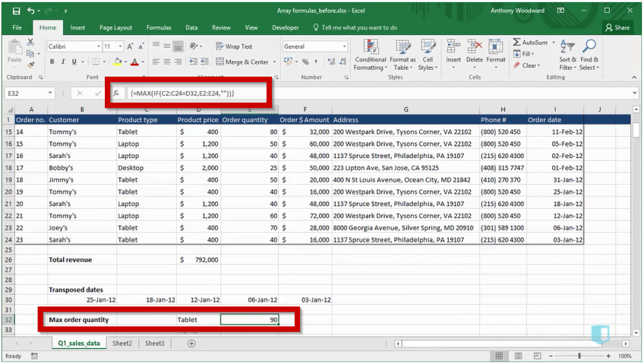Click Merge & Center button
Viewport: 644px width, 364px height.
click(242, 62)
